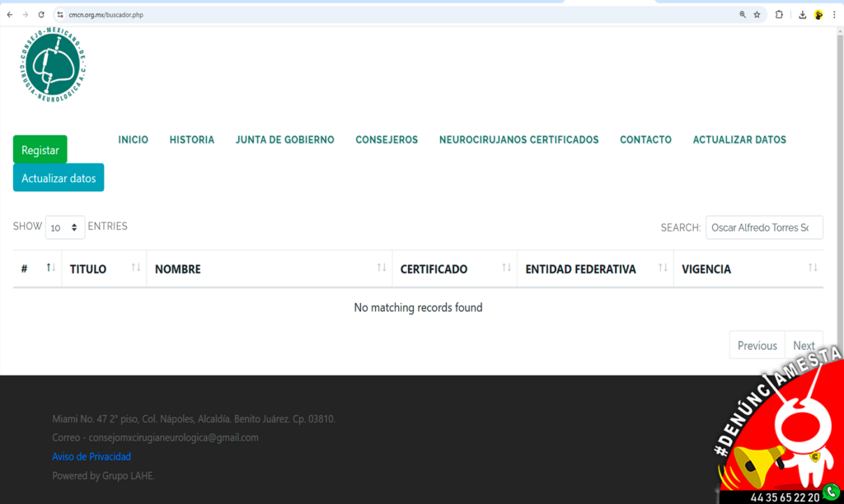Toggle sorting on NOMBRE column
Screen dimensions: 844x504
pos(269,268)
